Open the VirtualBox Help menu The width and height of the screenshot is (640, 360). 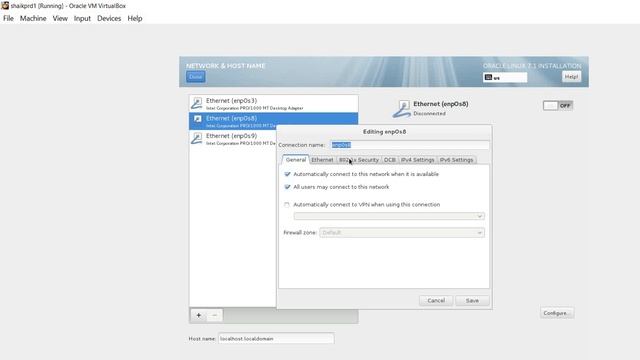[x=135, y=18]
